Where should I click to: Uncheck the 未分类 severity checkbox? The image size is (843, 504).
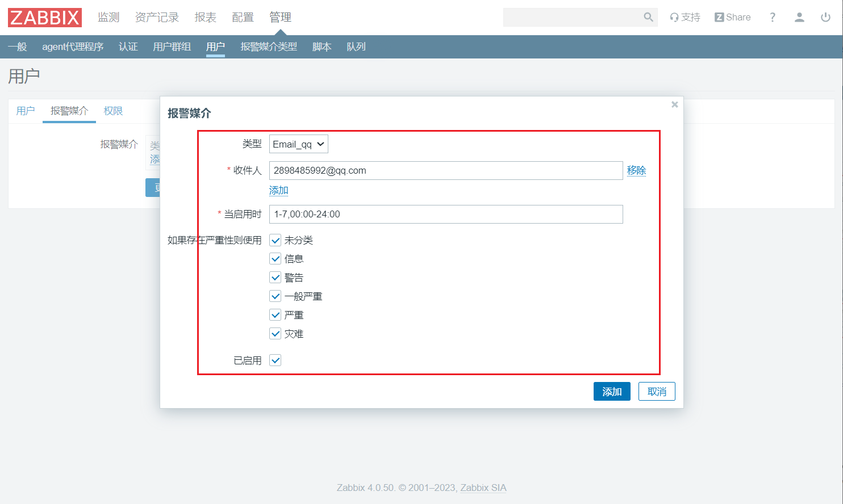click(x=276, y=240)
